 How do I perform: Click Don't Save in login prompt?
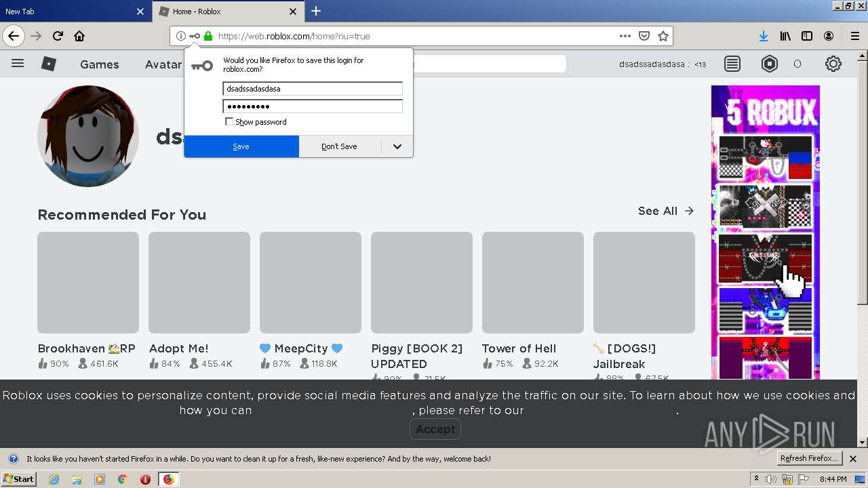pyautogui.click(x=340, y=146)
